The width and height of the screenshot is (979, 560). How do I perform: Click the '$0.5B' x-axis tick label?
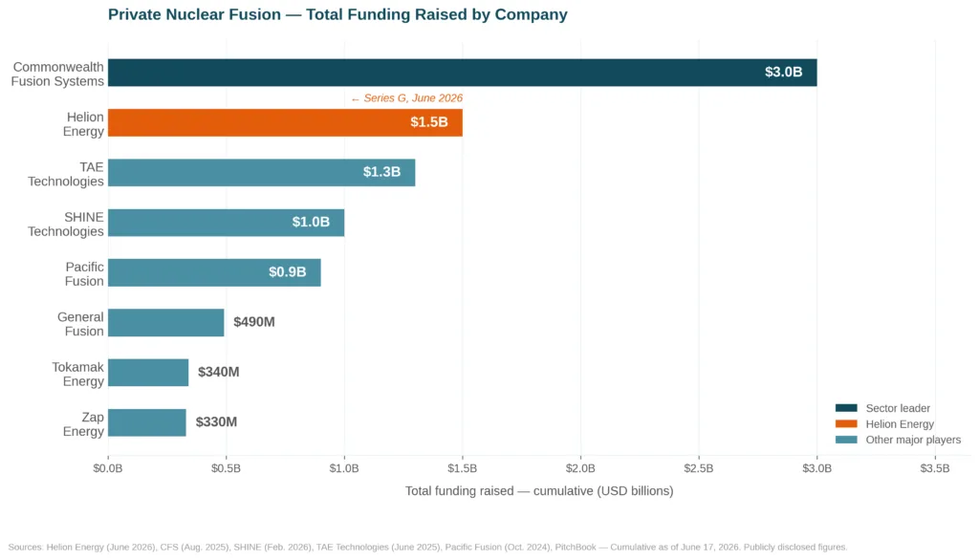click(226, 469)
